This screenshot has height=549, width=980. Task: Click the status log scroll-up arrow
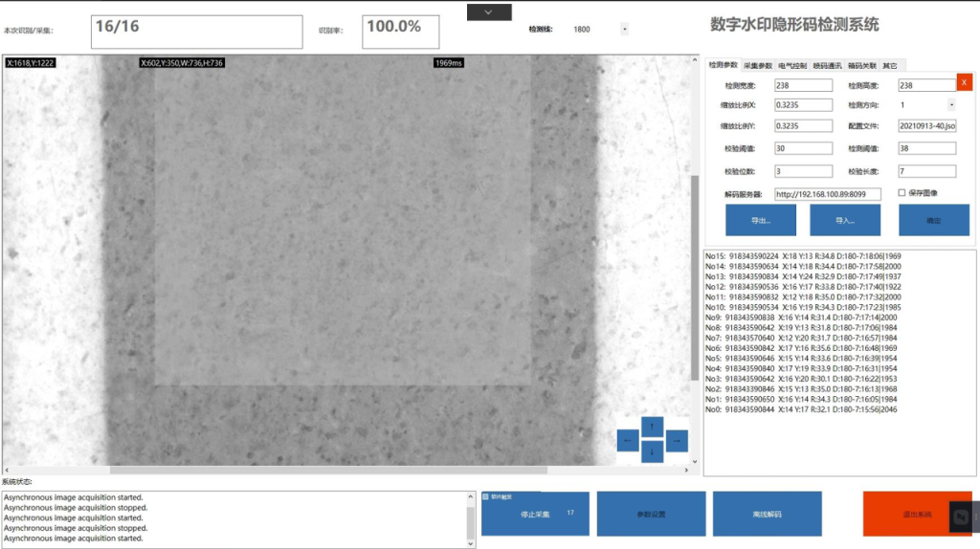tap(471, 497)
